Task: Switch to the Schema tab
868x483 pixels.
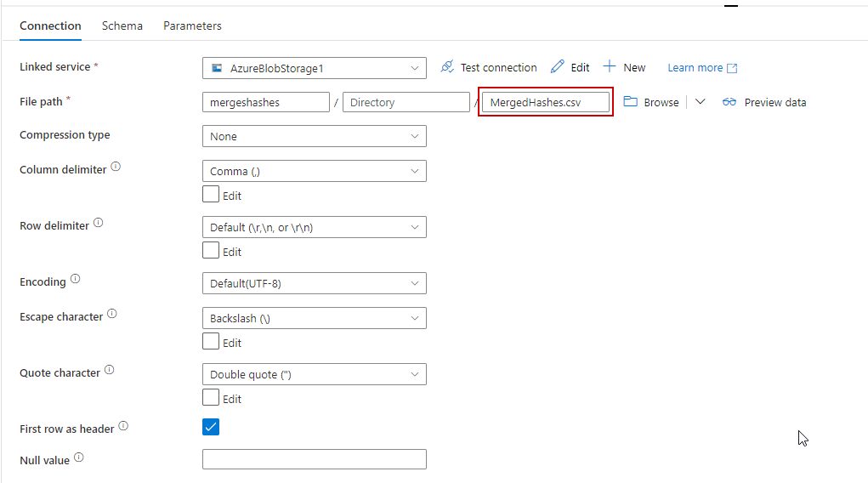Action: (x=122, y=26)
